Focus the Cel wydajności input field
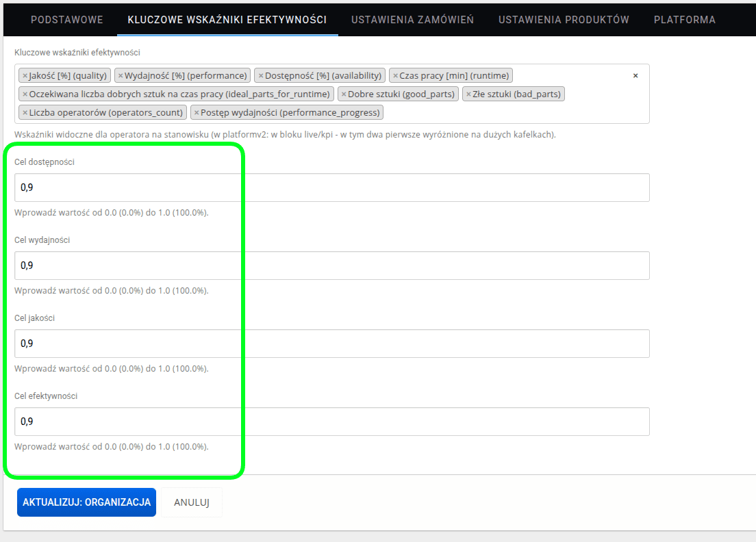 click(331, 266)
